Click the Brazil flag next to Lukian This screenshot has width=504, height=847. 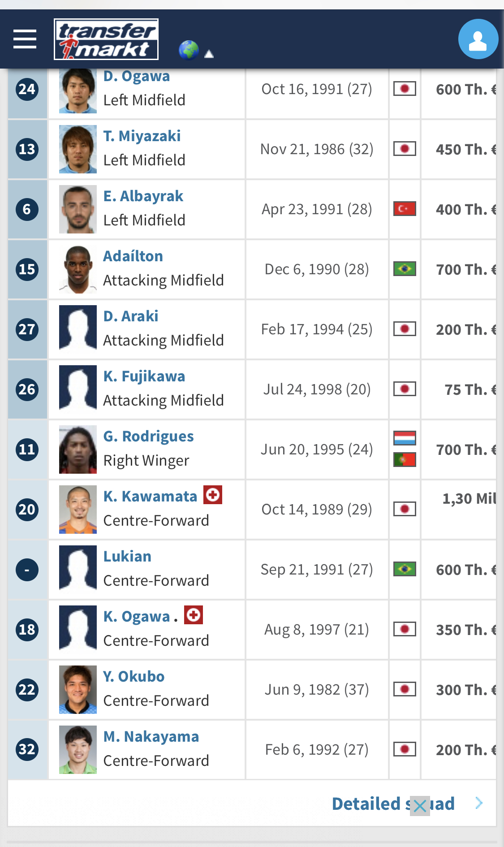point(405,569)
